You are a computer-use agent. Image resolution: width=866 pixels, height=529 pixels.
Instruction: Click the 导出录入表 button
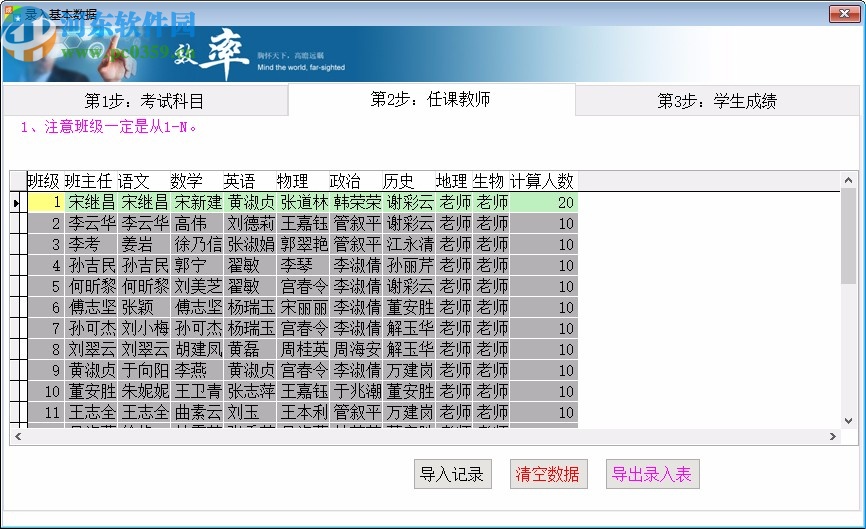(652, 474)
